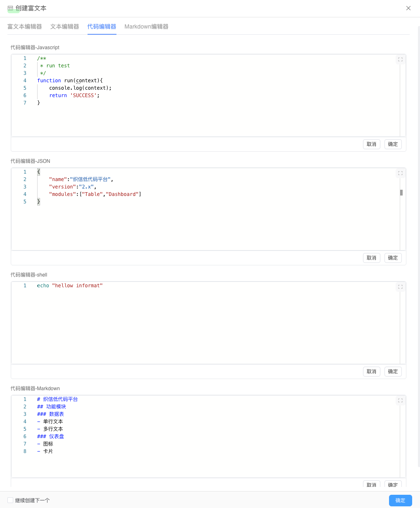This screenshot has width=420, height=508.
Task: Click the blue 确定 button in footer
Action: point(400,500)
